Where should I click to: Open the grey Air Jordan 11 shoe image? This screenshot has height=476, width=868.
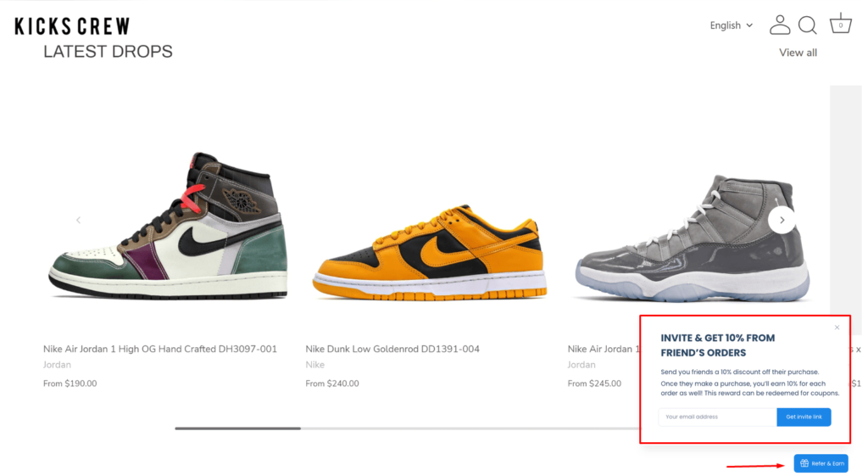pos(692,239)
